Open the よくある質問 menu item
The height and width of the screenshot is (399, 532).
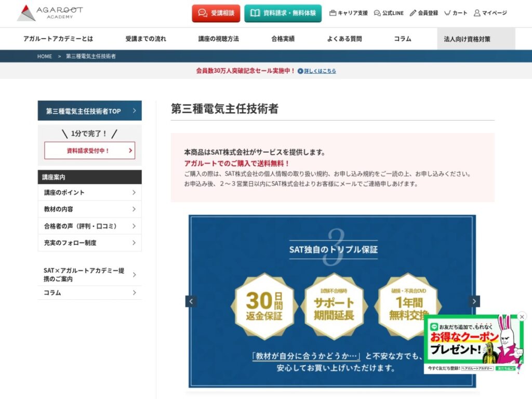tap(344, 38)
